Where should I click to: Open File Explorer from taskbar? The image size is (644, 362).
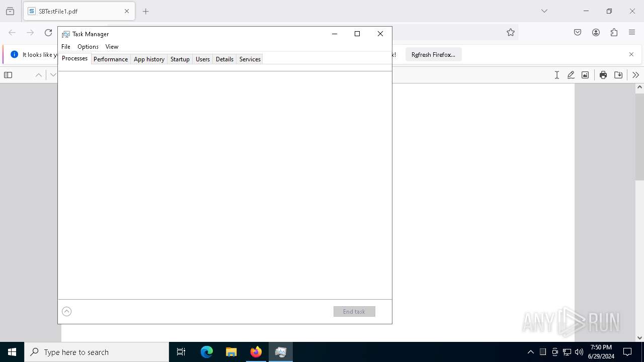(231, 352)
